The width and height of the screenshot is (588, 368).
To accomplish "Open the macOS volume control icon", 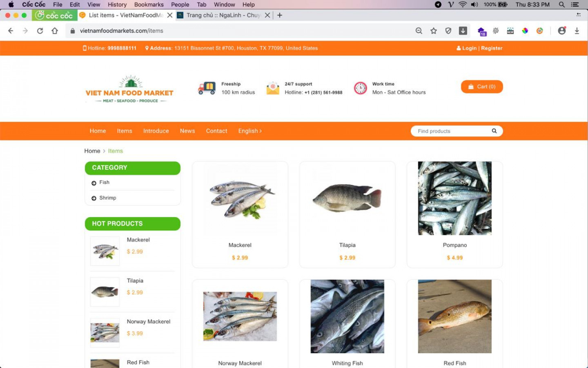I will (474, 4).
